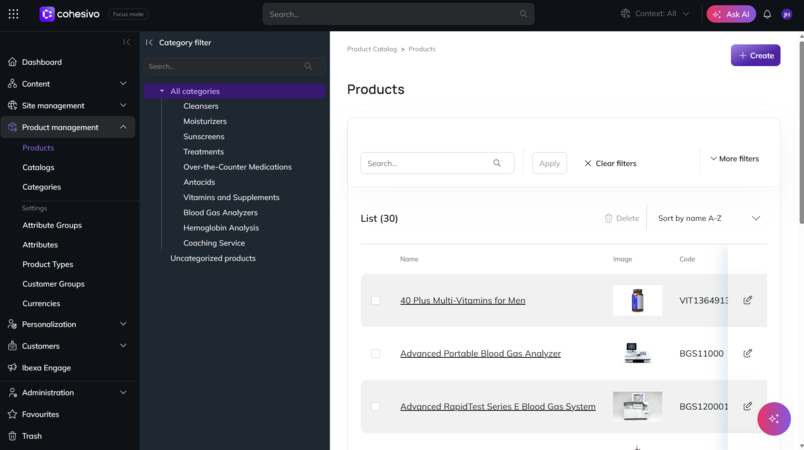Toggle the Focus mode badge
Viewport: 804px width, 450px height.
coord(128,14)
